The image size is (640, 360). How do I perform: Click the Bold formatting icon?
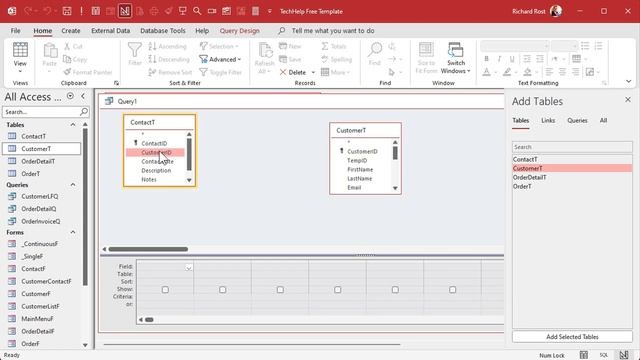[x=487, y=59]
